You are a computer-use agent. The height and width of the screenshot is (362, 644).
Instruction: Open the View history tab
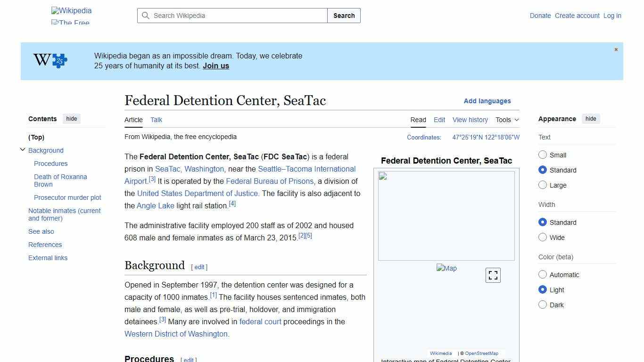click(x=470, y=120)
